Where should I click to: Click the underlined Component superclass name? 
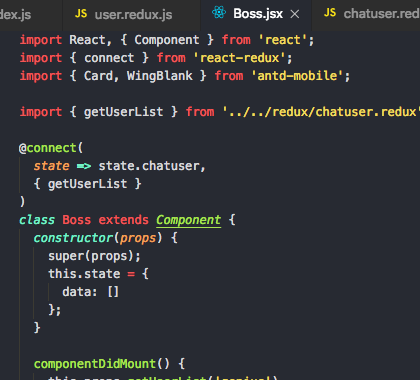188,220
